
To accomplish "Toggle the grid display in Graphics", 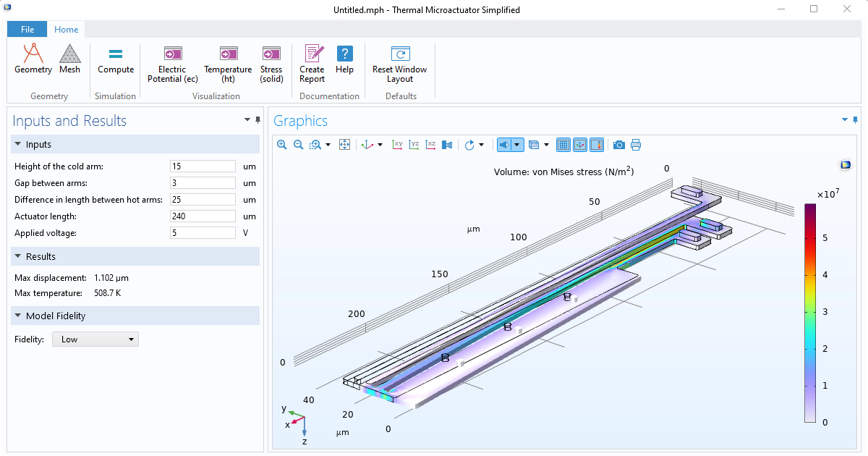I will tap(563, 145).
